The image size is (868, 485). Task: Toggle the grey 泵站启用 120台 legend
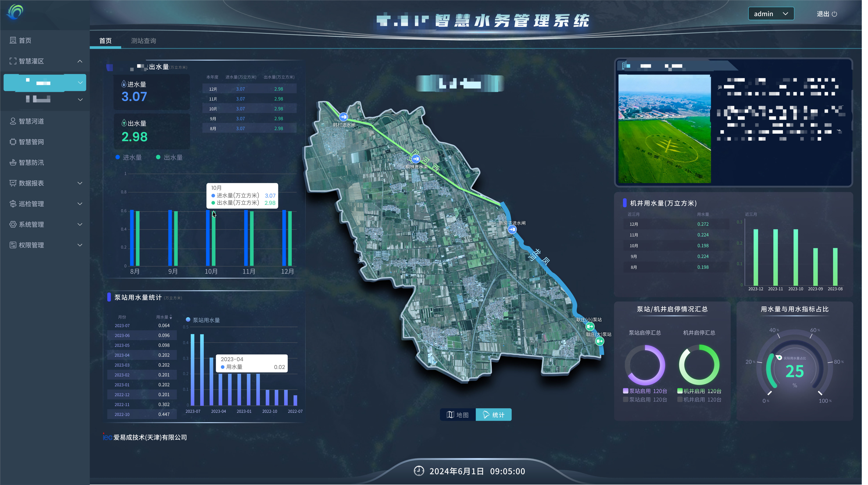click(x=645, y=399)
